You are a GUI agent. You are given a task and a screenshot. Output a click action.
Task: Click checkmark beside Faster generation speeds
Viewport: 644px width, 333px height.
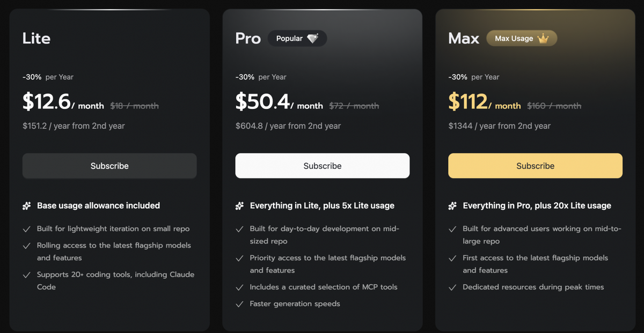pyautogui.click(x=239, y=304)
